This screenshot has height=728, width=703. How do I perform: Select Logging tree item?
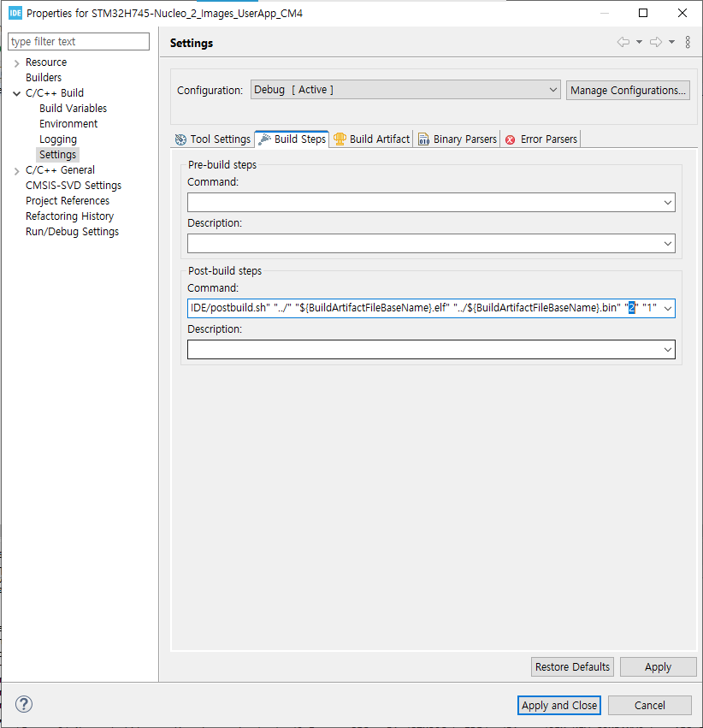click(x=58, y=139)
